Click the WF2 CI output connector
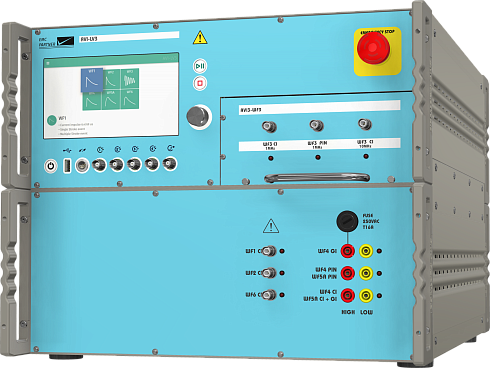This screenshot has width=490, height=368. 269,273
